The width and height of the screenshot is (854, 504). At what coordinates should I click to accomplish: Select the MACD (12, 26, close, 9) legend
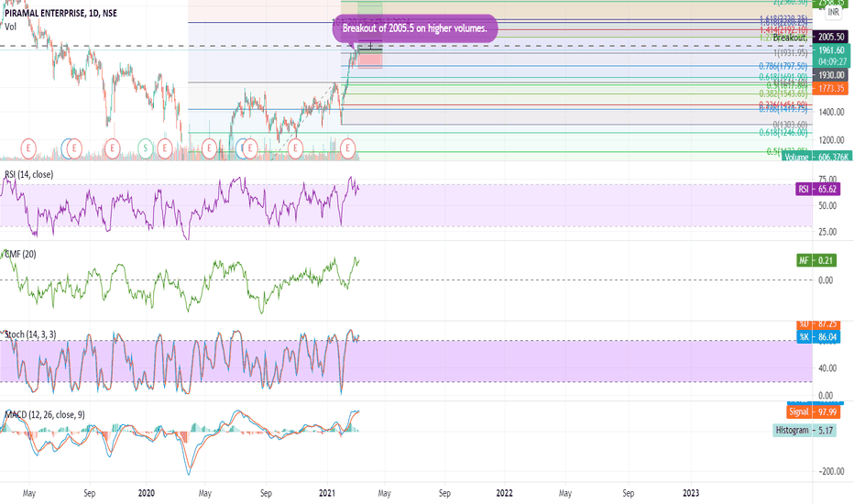point(45,414)
